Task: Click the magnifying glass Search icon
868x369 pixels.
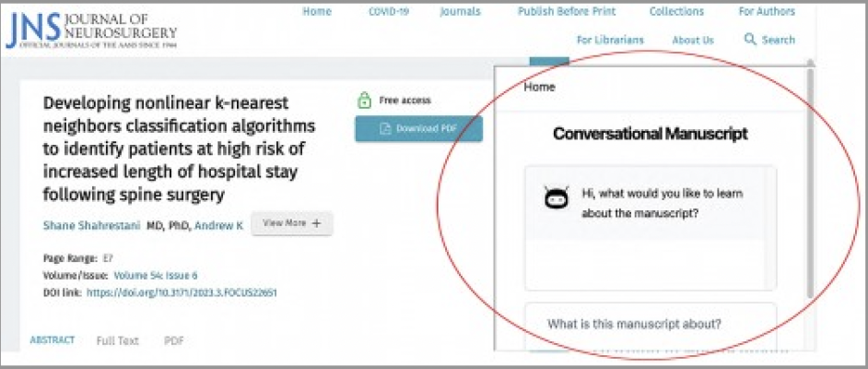Action: click(750, 40)
